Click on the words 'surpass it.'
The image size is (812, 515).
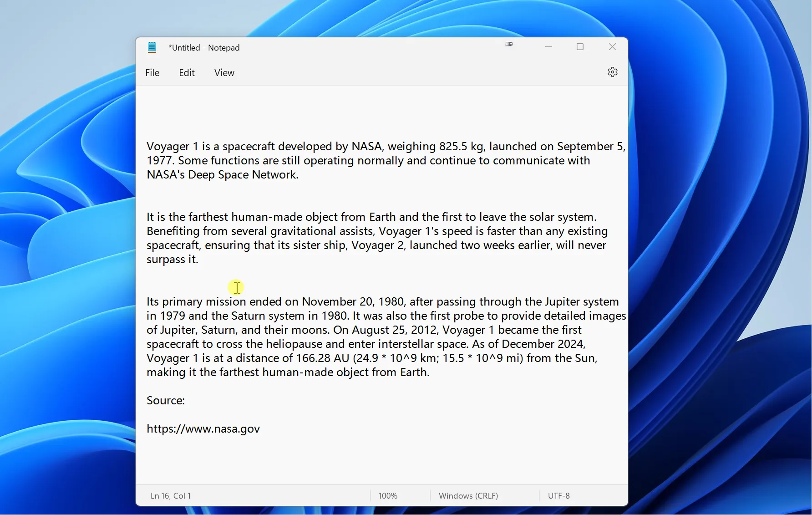click(172, 260)
